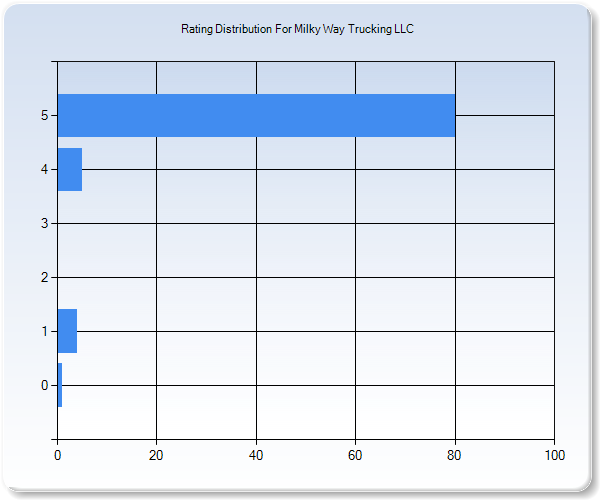600x500 pixels.
Task: Click the x-axis label '60'
Action: click(355, 455)
